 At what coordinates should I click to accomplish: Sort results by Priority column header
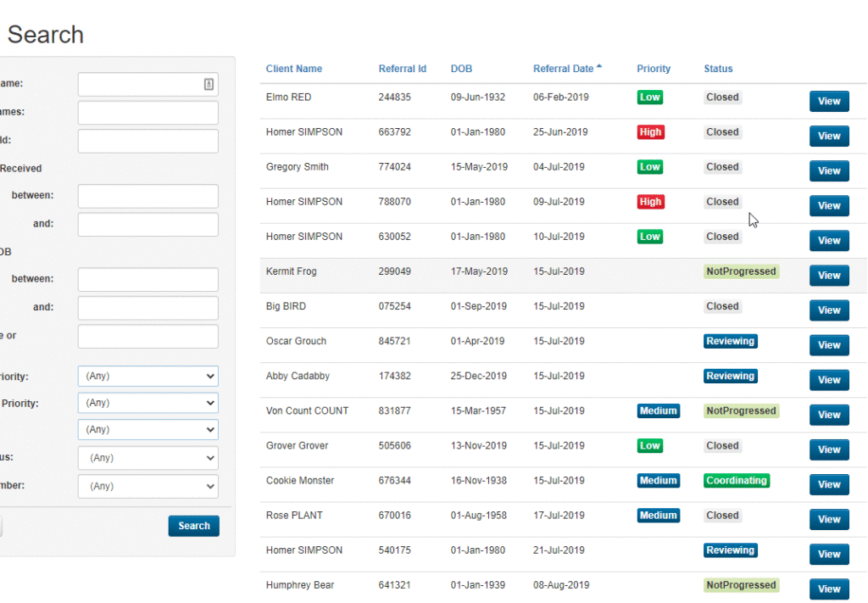coord(654,69)
